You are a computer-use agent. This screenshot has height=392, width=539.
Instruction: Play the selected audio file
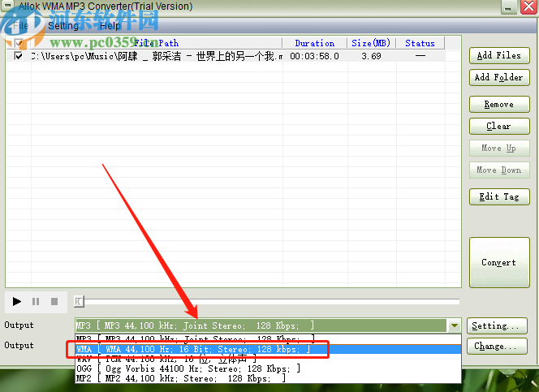pos(16,302)
